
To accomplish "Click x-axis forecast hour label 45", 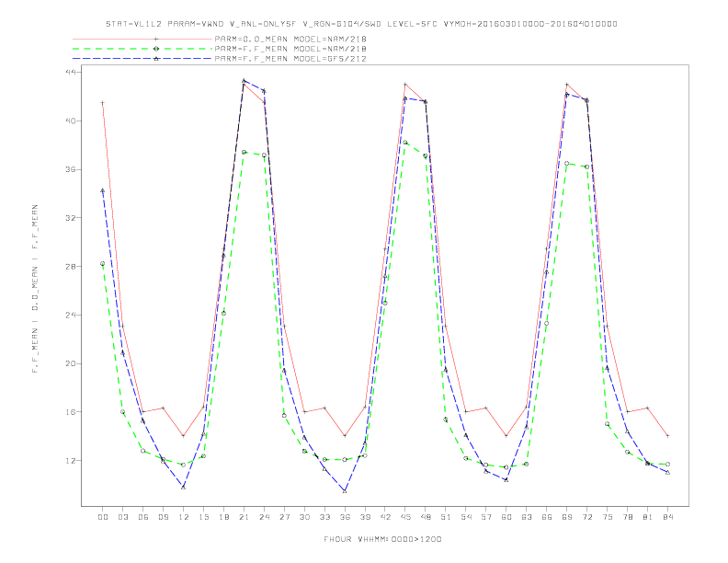I will point(405,517).
